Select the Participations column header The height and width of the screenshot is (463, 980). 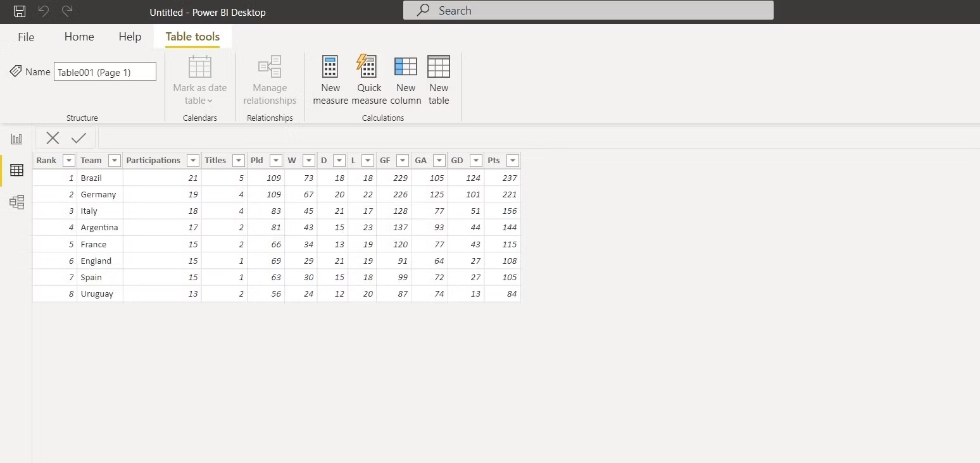coord(153,161)
